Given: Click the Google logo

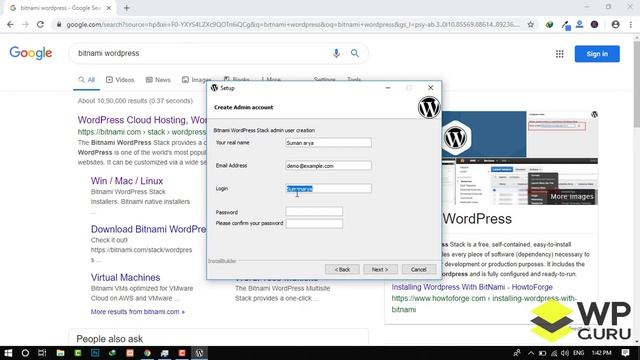Looking at the screenshot, I should click(x=31, y=53).
